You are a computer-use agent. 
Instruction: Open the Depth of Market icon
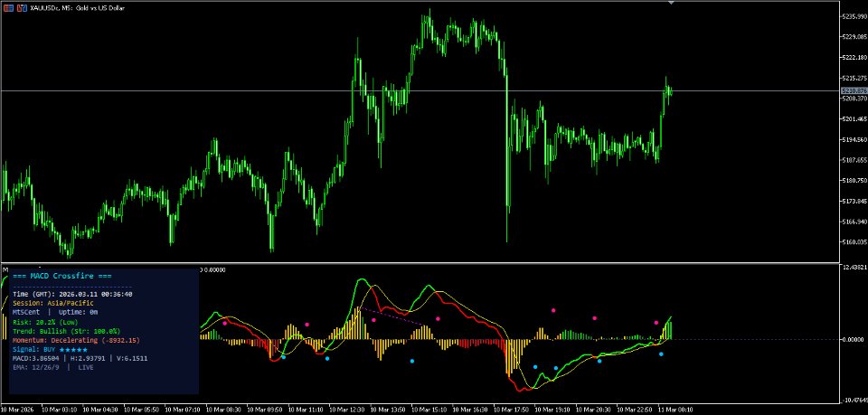[23, 8]
